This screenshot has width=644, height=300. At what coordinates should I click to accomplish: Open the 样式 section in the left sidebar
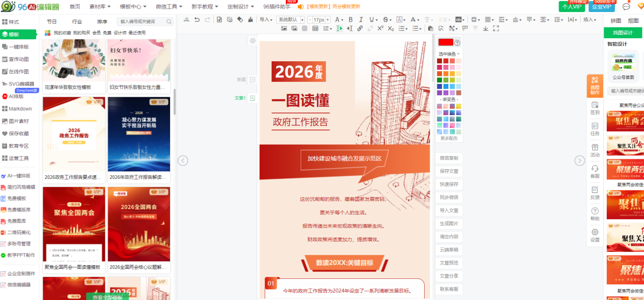click(14, 22)
